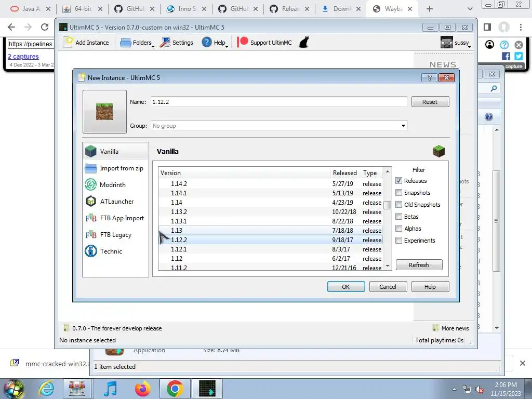Click the version list scroll down arrow

pos(388,266)
